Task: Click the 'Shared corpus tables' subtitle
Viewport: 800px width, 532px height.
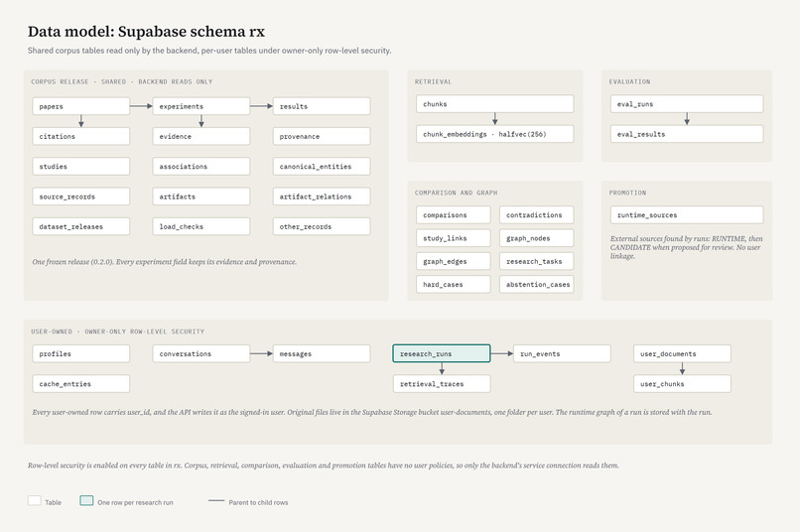Action: click(209, 51)
